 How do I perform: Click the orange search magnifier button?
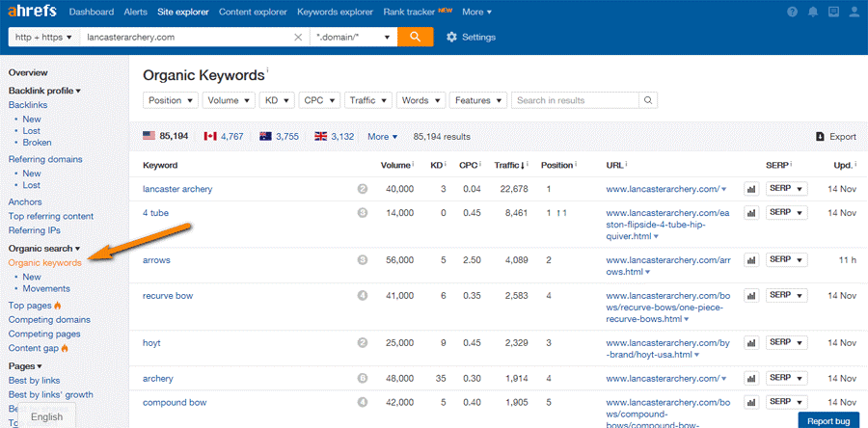415,37
